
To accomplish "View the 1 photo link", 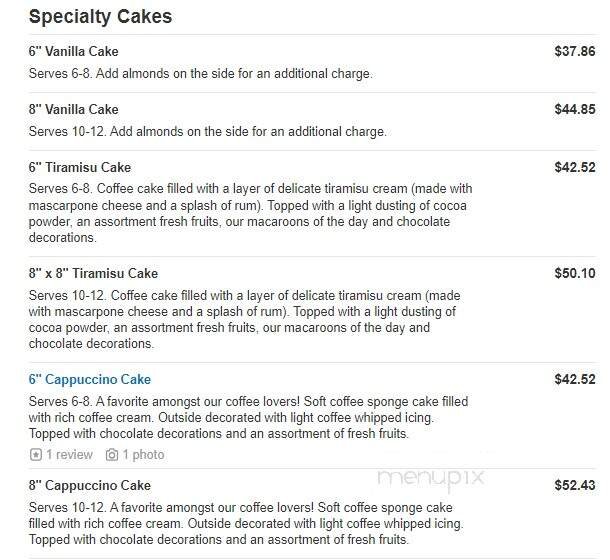I will [x=143, y=455].
